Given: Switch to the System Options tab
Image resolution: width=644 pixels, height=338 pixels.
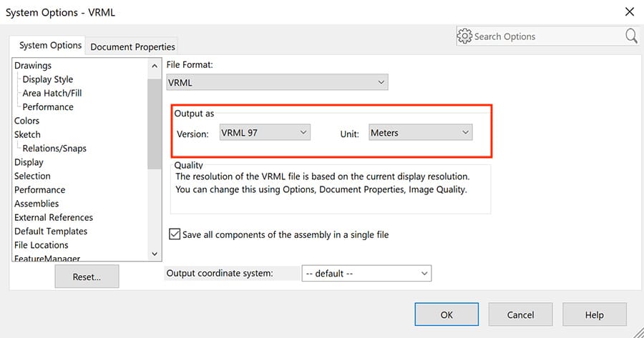Looking at the screenshot, I should click(x=51, y=45).
